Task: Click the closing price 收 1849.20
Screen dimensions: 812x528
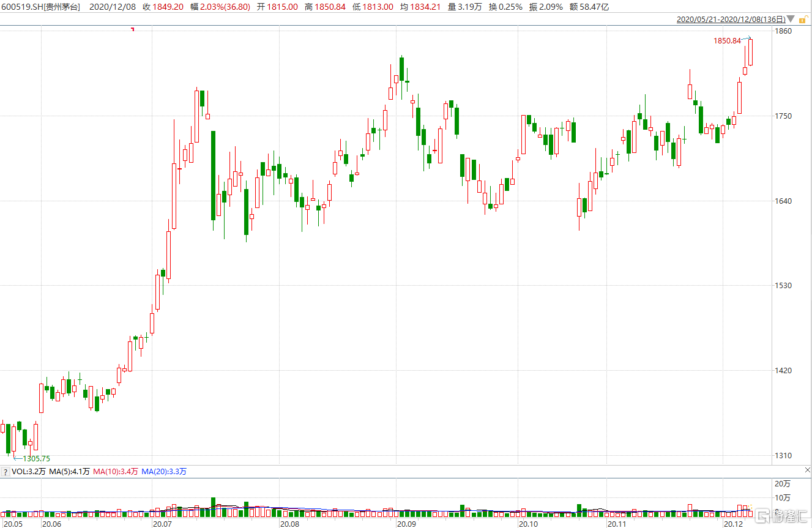Action: pyautogui.click(x=163, y=7)
